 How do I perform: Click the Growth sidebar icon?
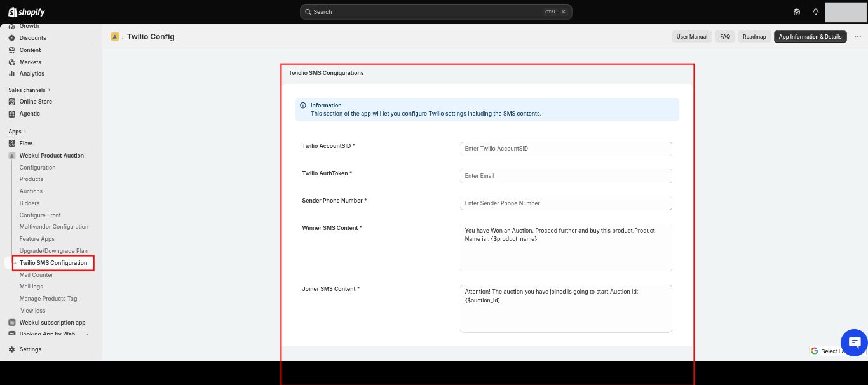pyautogui.click(x=12, y=26)
